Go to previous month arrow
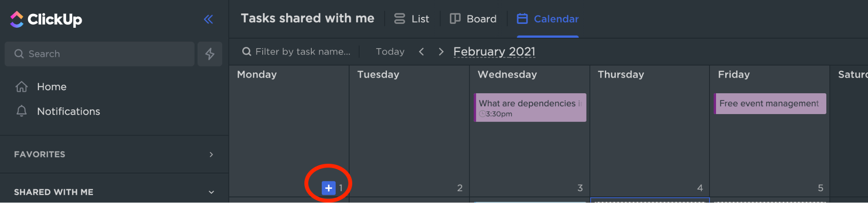Image resolution: width=868 pixels, height=203 pixels. tap(421, 52)
